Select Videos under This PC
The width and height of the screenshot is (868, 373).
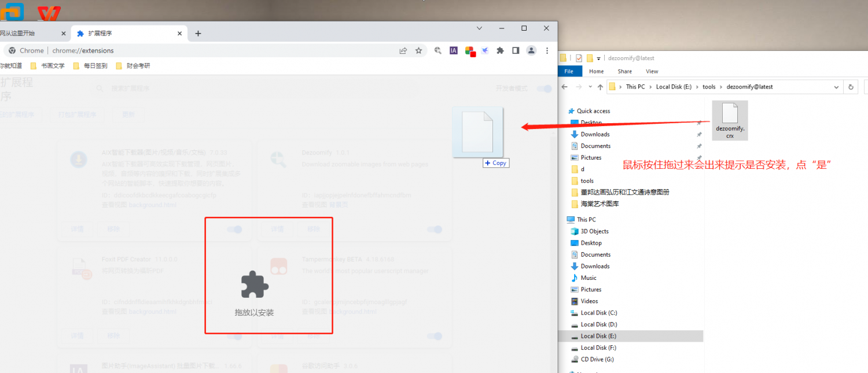click(589, 301)
